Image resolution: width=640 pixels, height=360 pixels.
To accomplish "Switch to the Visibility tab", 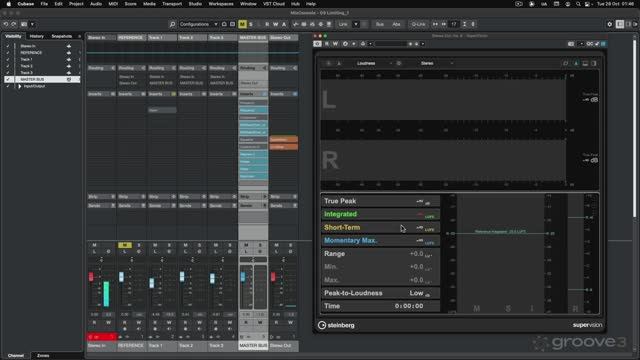I will tap(13, 36).
